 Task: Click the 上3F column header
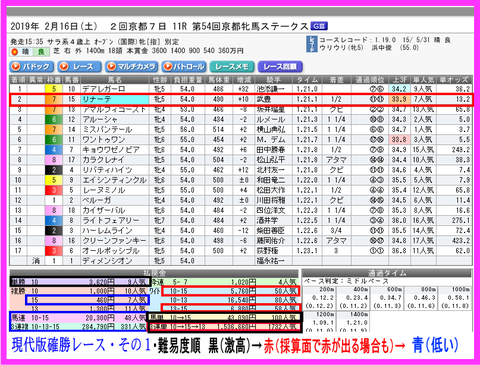(x=399, y=80)
